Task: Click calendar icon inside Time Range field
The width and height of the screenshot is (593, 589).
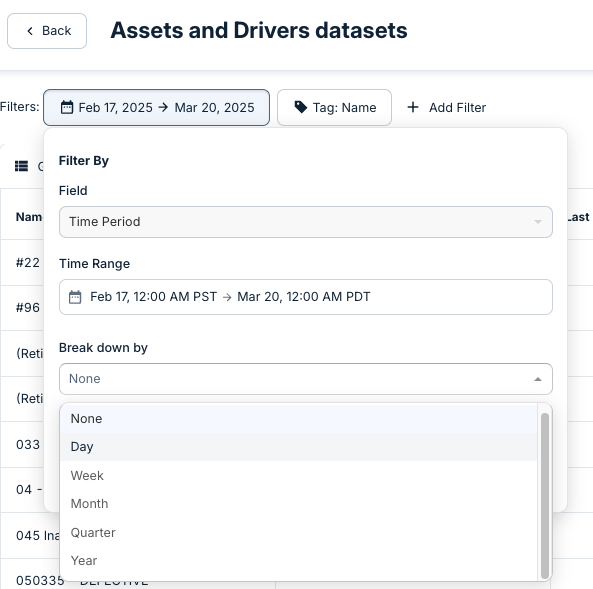Action: pyautogui.click(x=75, y=297)
